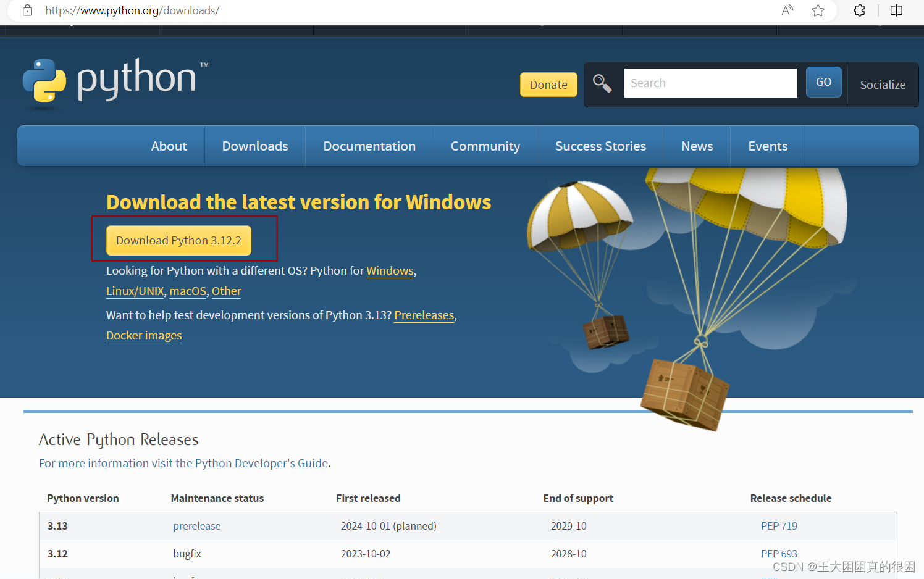Click the 'Maintenance status' column header
Screen dimensions: 924x579
[x=217, y=498]
